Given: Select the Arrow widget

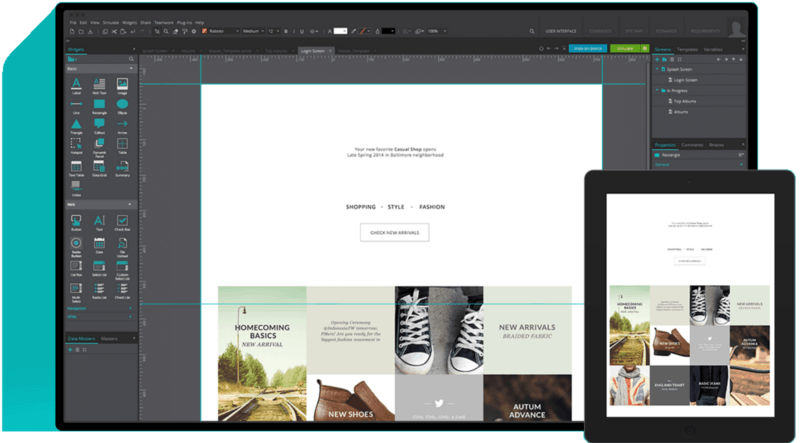Looking at the screenshot, I should tap(122, 127).
